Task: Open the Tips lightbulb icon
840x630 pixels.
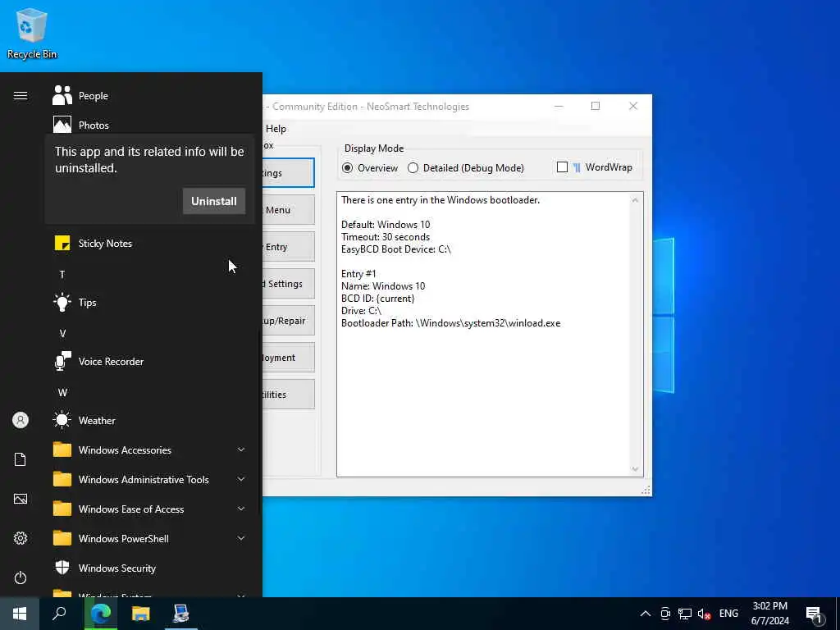Action: click(x=62, y=302)
